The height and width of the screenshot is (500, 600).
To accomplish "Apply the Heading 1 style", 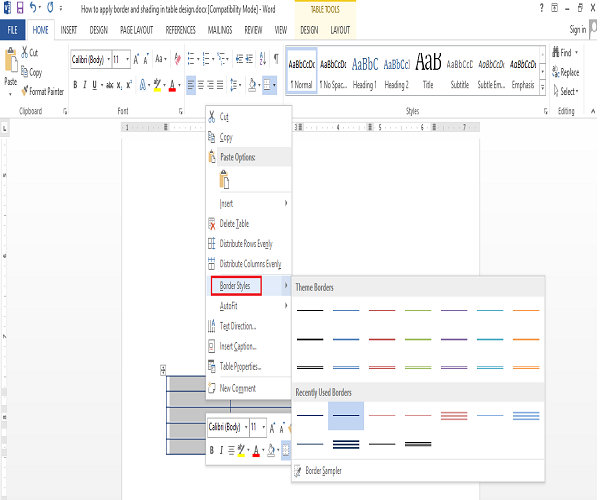I will tap(365, 72).
